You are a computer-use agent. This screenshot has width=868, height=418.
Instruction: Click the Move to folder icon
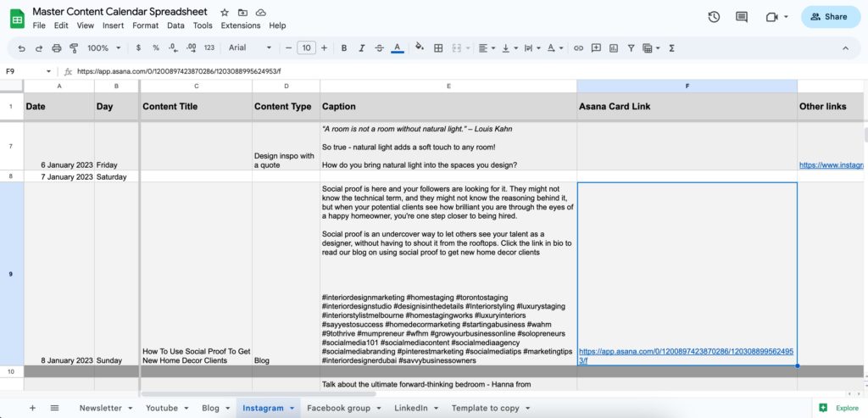(x=242, y=12)
